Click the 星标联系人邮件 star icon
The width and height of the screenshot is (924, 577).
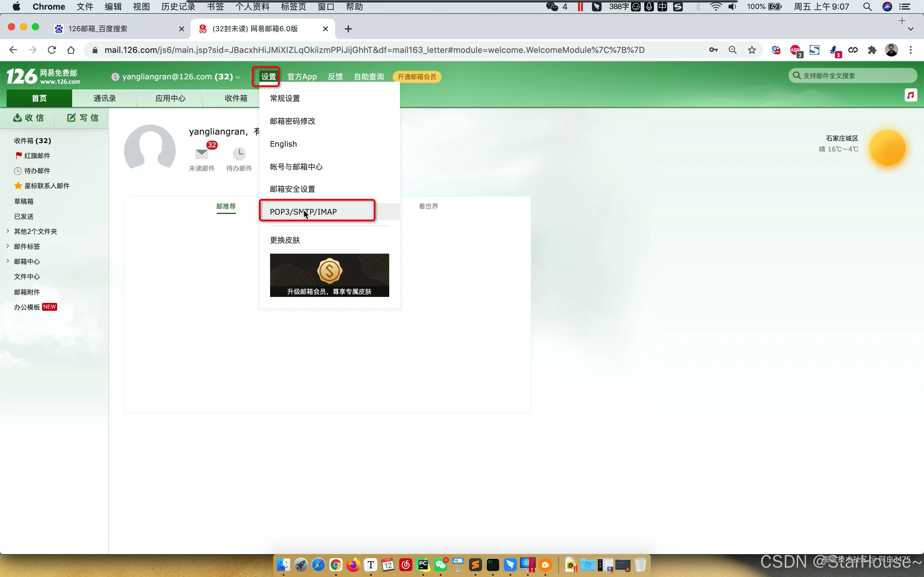pyautogui.click(x=17, y=185)
